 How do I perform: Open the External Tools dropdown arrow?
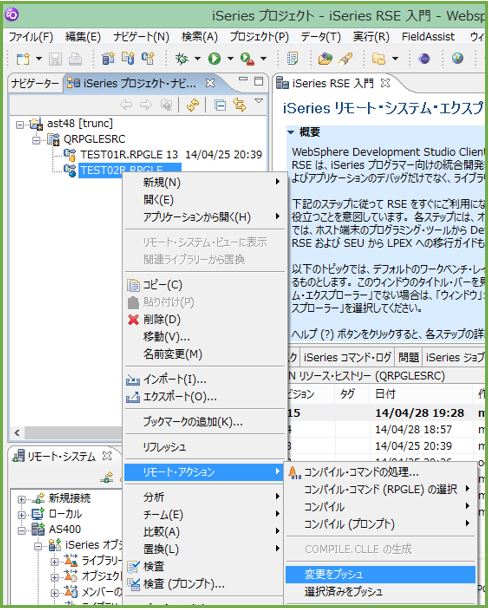pos(264,59)
